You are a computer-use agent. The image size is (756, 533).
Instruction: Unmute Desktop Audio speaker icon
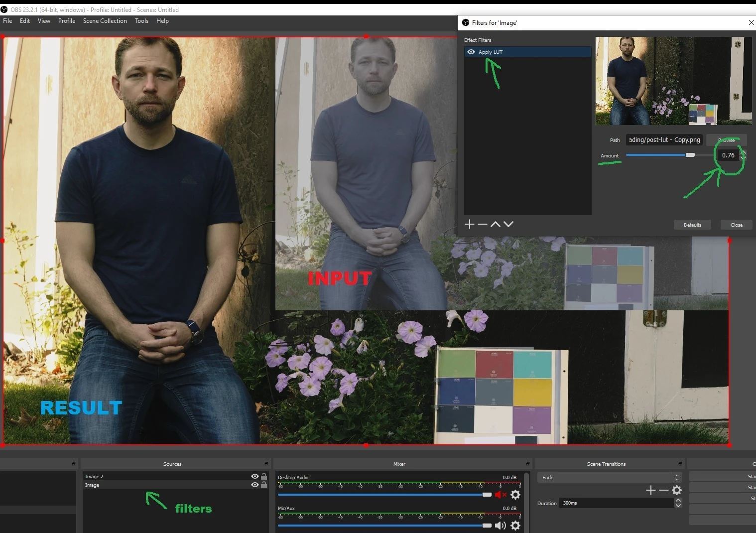pyautogui.click(x=501, y=495)
